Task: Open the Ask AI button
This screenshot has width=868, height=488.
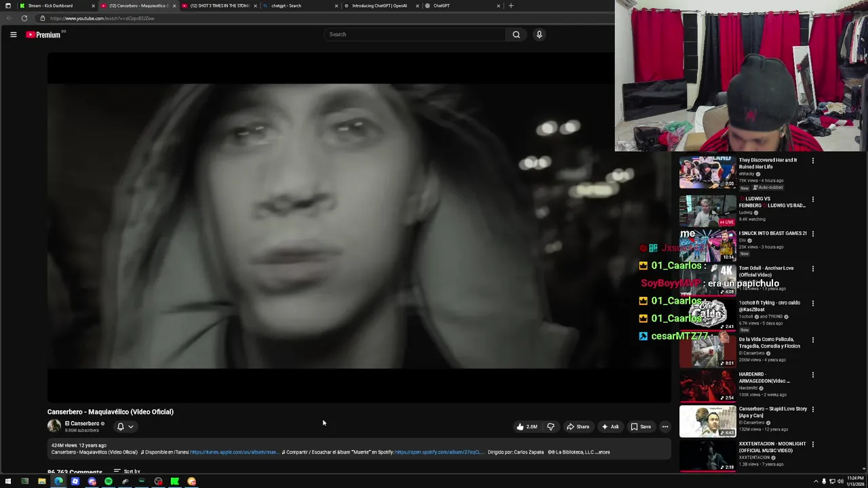Action: coord(610,427)
